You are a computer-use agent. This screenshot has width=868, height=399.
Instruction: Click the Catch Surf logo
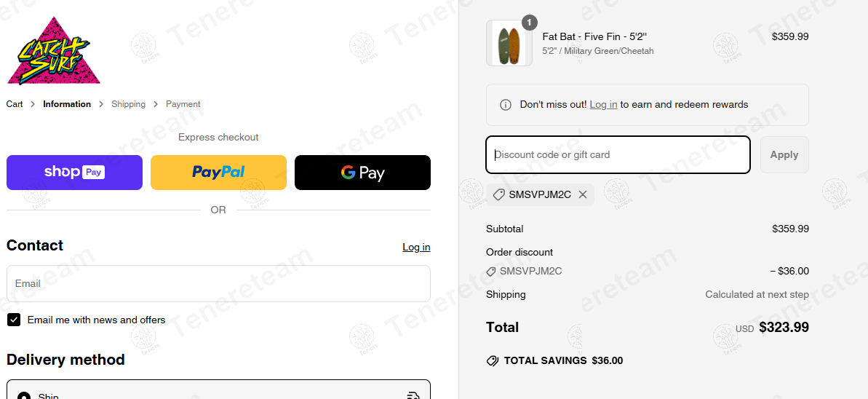click(x=53, y=52)
